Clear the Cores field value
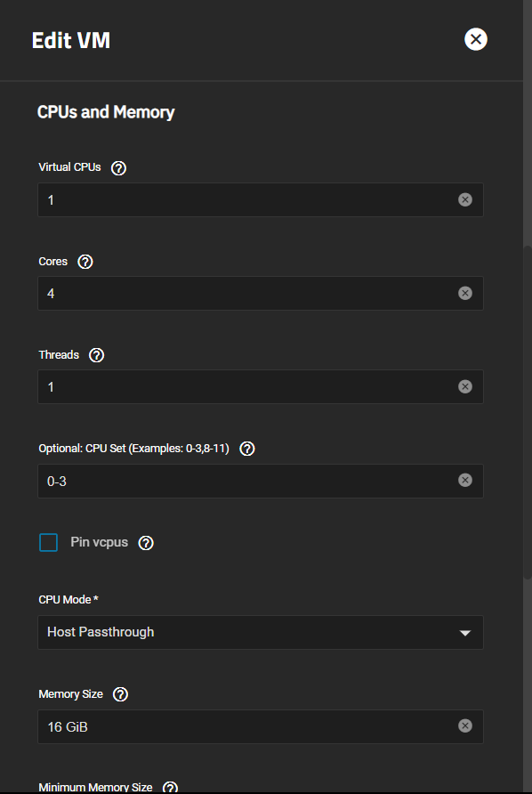 point(465,293)
